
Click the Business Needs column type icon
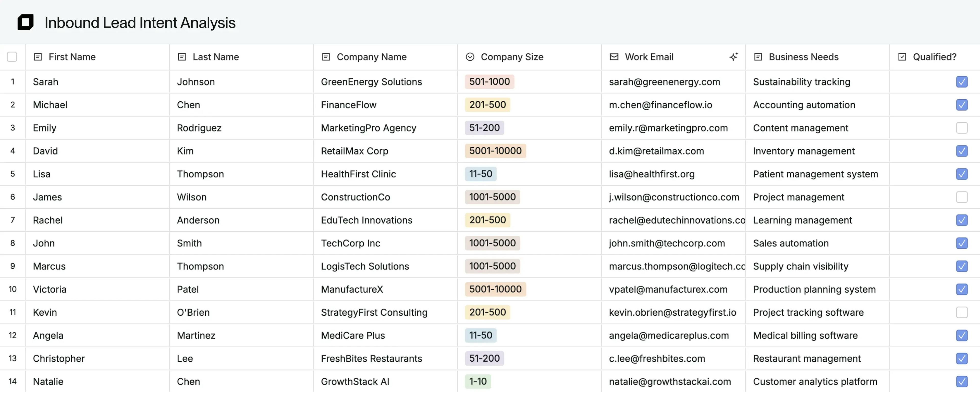758,57
